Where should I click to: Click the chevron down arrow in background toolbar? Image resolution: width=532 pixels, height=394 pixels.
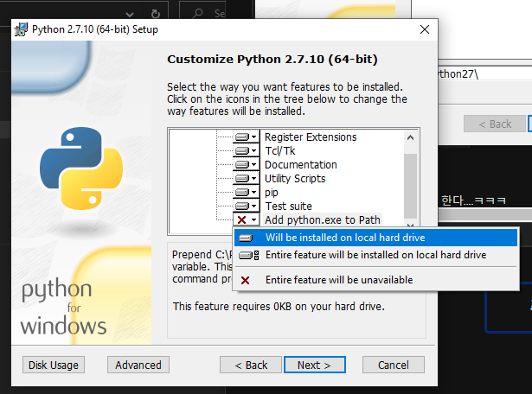[x=130, y=14]
